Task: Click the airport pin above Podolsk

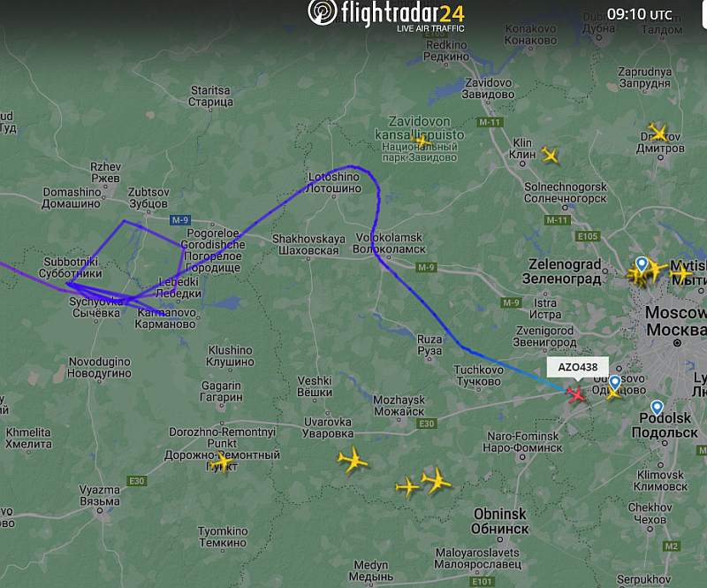Action: click(x=657, y=407)
